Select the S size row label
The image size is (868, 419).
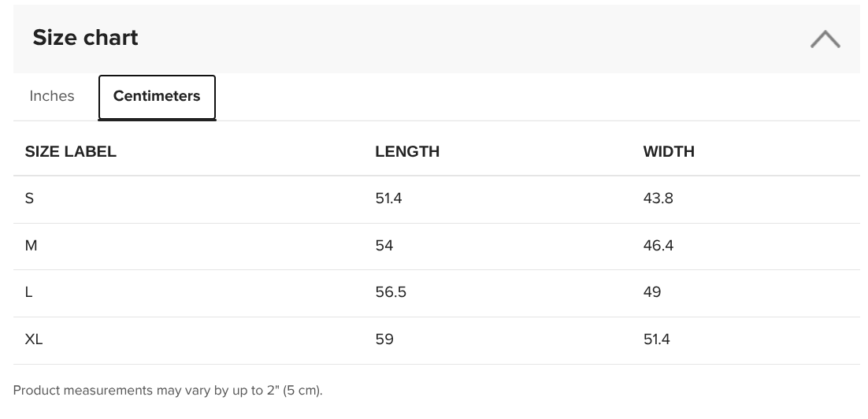(x=29, y=198)
